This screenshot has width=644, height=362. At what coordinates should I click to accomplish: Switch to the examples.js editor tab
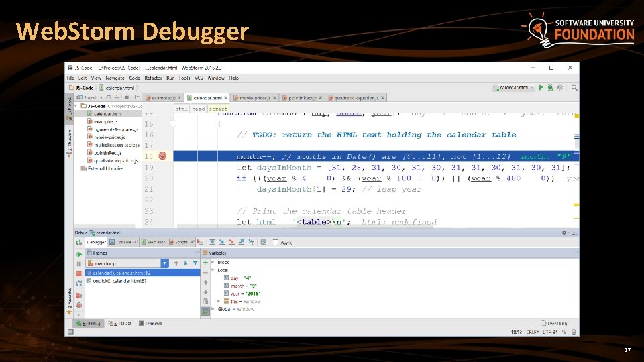(x=164, y=98)
